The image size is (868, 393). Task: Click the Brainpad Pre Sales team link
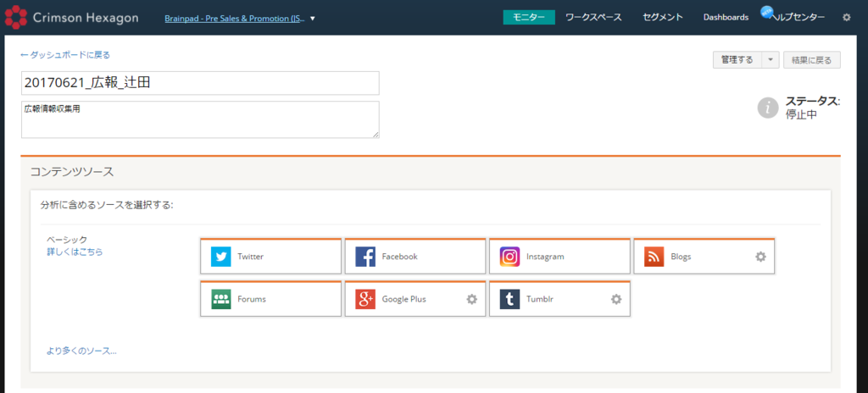point(236,19)
